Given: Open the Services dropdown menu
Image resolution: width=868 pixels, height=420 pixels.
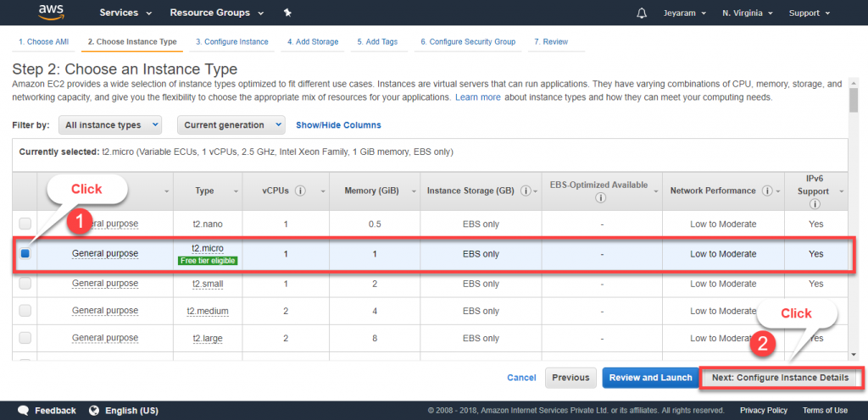Looking at the screenshot, I should click(125, 13).
